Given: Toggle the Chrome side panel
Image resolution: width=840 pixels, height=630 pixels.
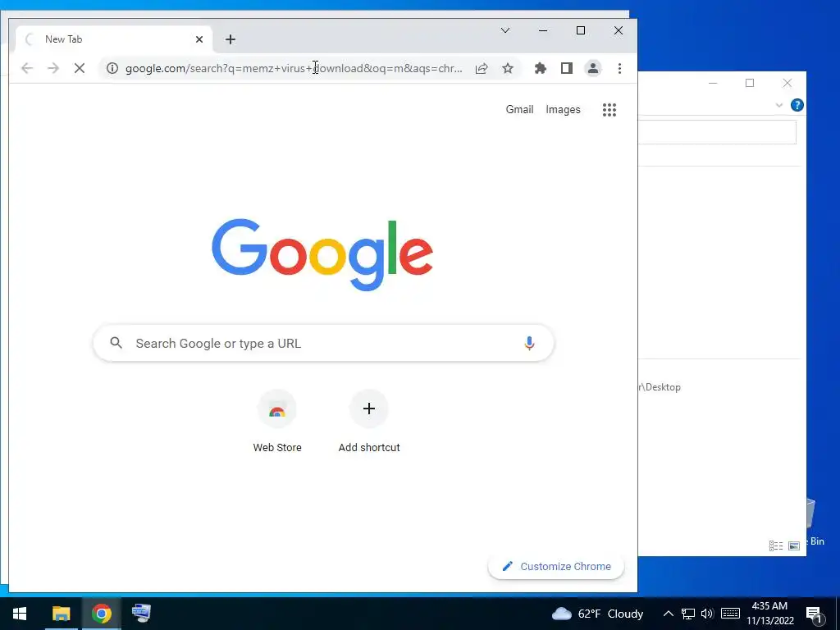Looking at the screenshot, I should (x=567, y=68).
